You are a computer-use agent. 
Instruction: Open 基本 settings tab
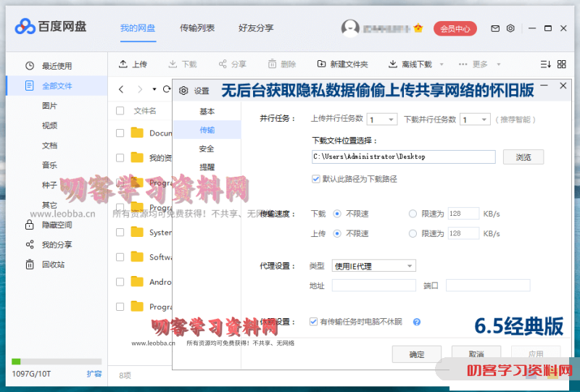207,112
